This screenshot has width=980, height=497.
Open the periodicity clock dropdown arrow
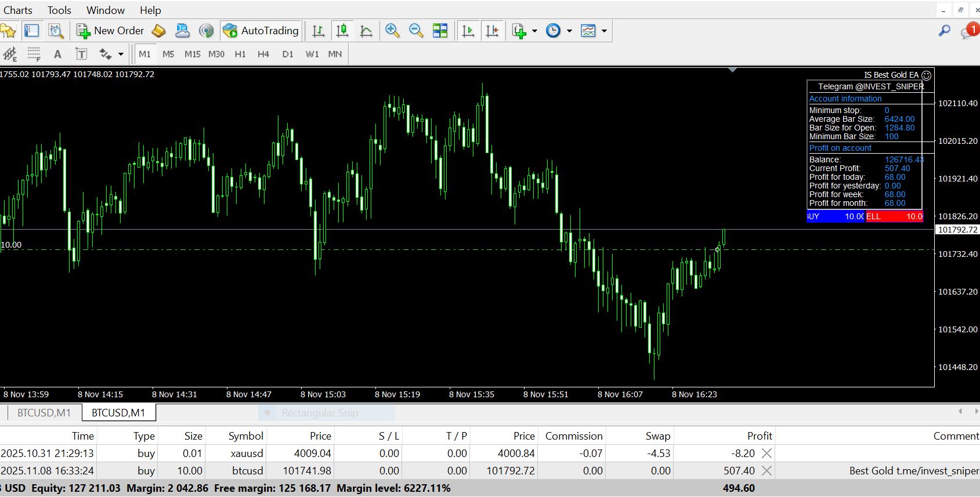tap(569, 31)
